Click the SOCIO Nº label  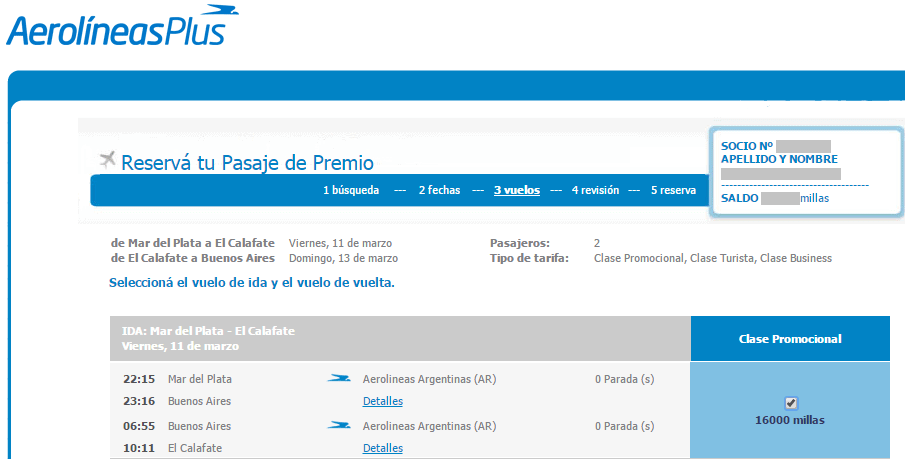point(747,146)
